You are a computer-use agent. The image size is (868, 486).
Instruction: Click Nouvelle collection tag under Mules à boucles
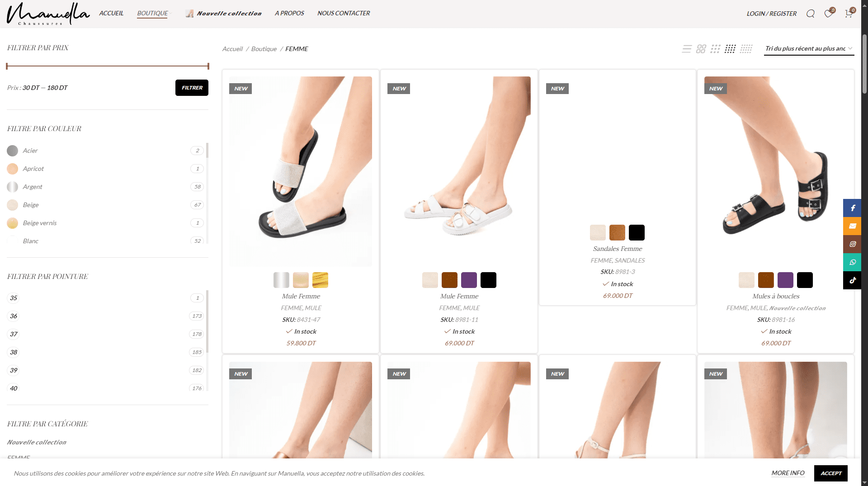coord(797,308)
